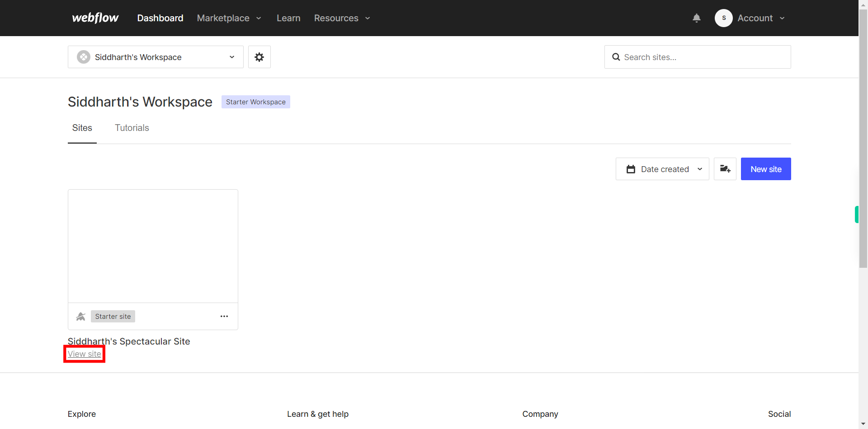
Task: Open Siddharth's Spectacular Site title
Action: [129, 341]
